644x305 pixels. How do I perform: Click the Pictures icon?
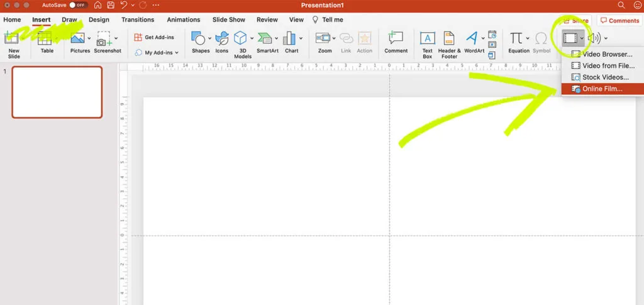77,38
